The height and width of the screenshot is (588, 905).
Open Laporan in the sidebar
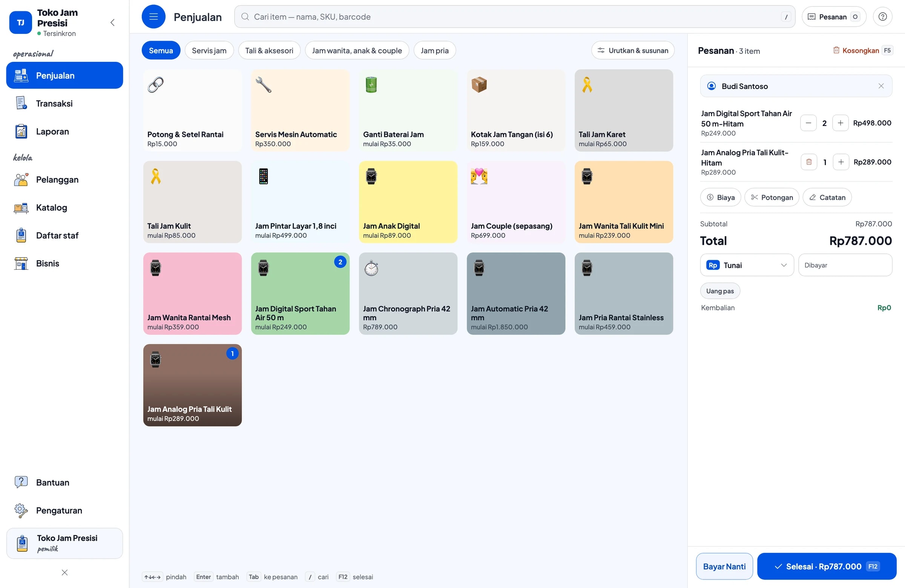point(64,131)
